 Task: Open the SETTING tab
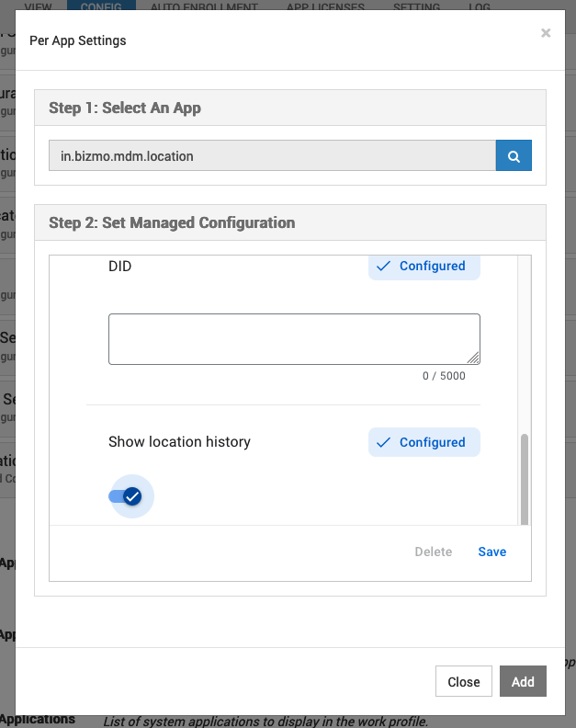416,6
